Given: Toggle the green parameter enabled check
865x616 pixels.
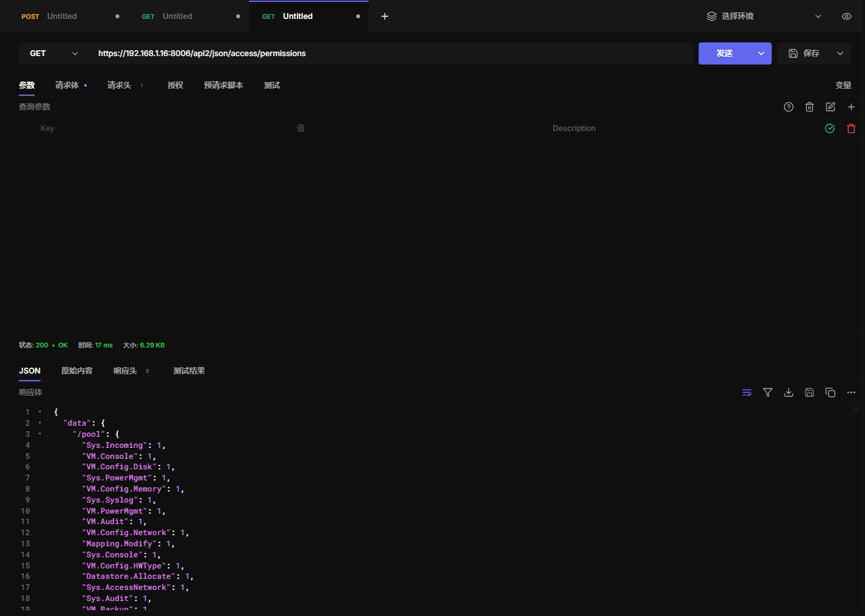Looking at the screenshot, I should coord(830,128).
